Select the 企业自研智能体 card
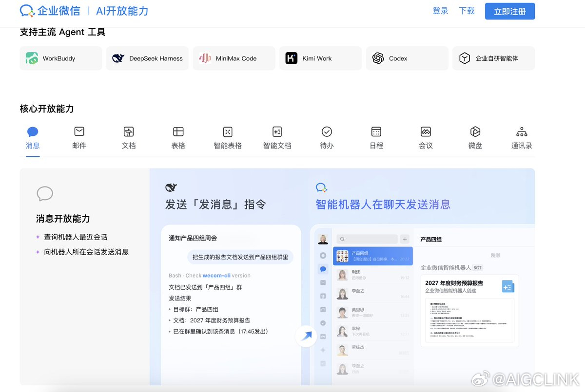The width and height of the screenshot is (585, 392). point(493,58)
